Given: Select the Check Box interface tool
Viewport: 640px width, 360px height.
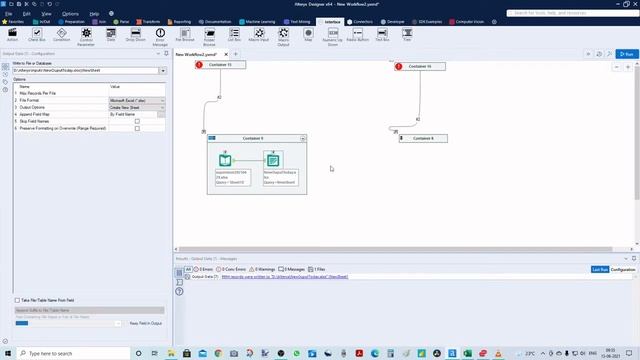Looking at the screenshot, I should [x=37, y=35].
